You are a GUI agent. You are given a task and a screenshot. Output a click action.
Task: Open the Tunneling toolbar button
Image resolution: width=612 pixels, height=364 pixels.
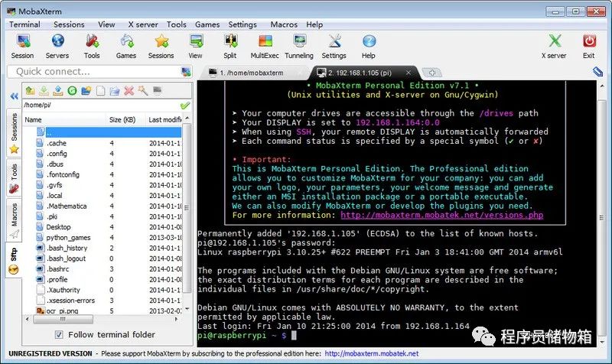tap(299, 47)
